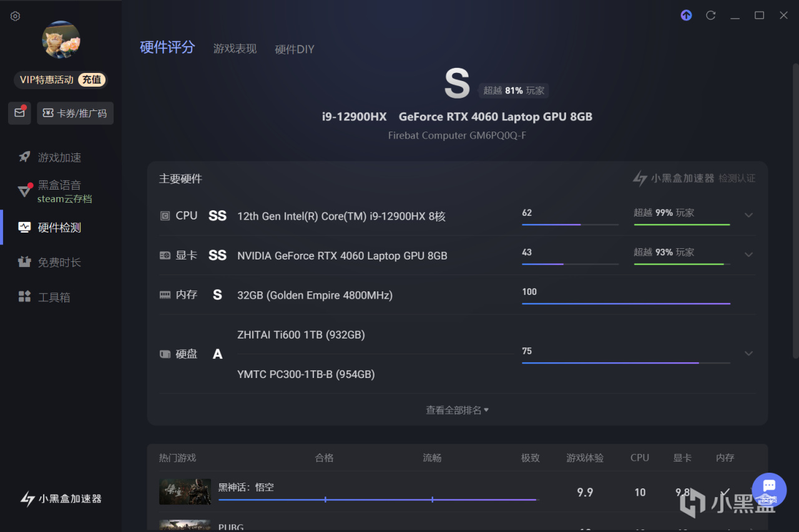Click the CPU SS grade
The width and height of the screenshot is (799, 532).
pyautogui.click(x=217, y=216)
